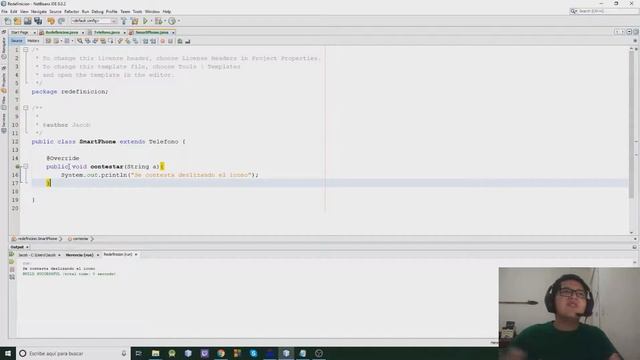The height and width of the screenshot is (360, 640).
Task: Close the SmartPhone.java tab
Action: tap(173, 32)
